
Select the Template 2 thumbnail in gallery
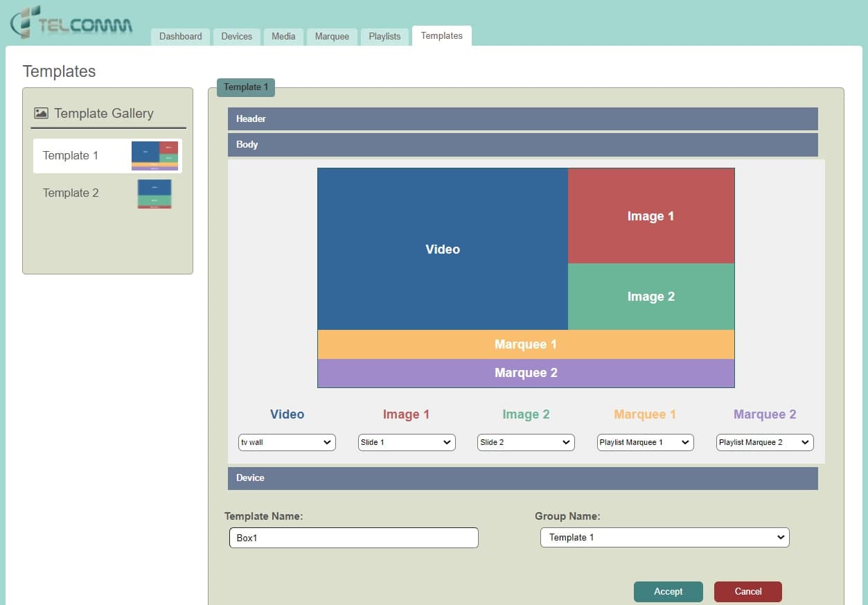tap(154, 193)
